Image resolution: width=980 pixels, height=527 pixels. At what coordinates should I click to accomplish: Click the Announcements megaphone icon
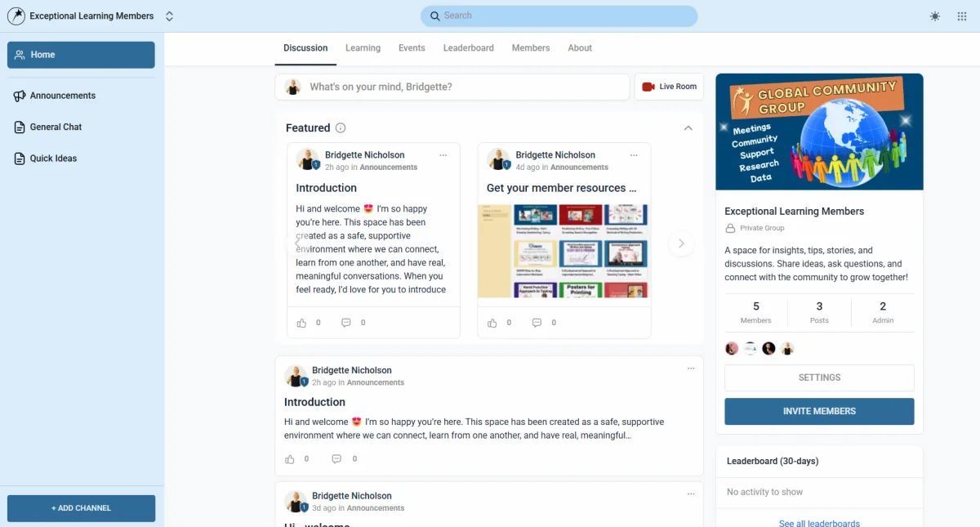coord(20,96)
